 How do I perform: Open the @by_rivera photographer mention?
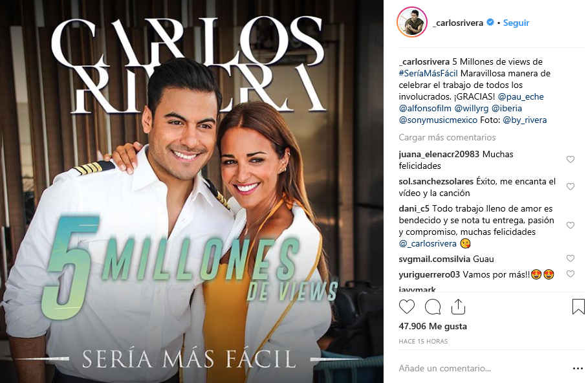tap(525, 120)
